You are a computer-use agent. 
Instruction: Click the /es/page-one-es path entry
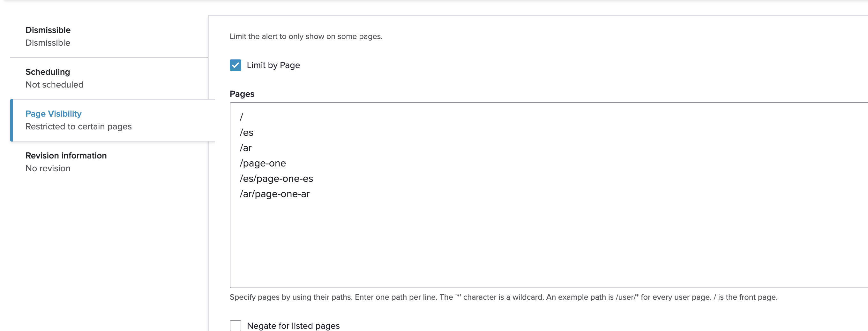coord(276,179)
